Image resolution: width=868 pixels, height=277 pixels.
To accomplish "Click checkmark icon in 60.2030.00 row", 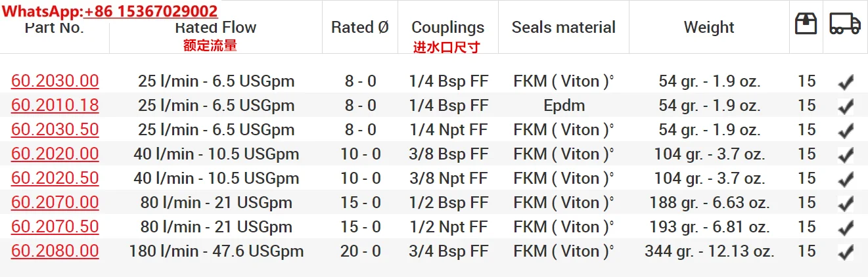I will (846, 82).
